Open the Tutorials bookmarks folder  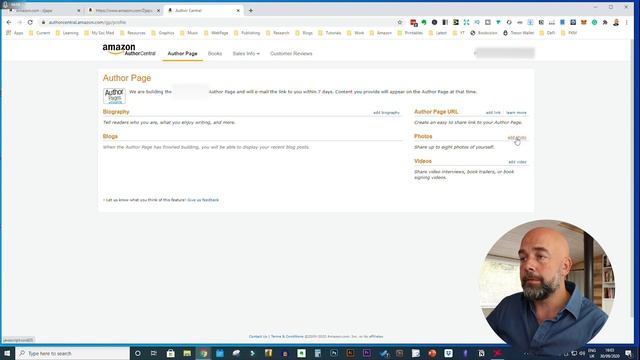(x=329, y=33)
